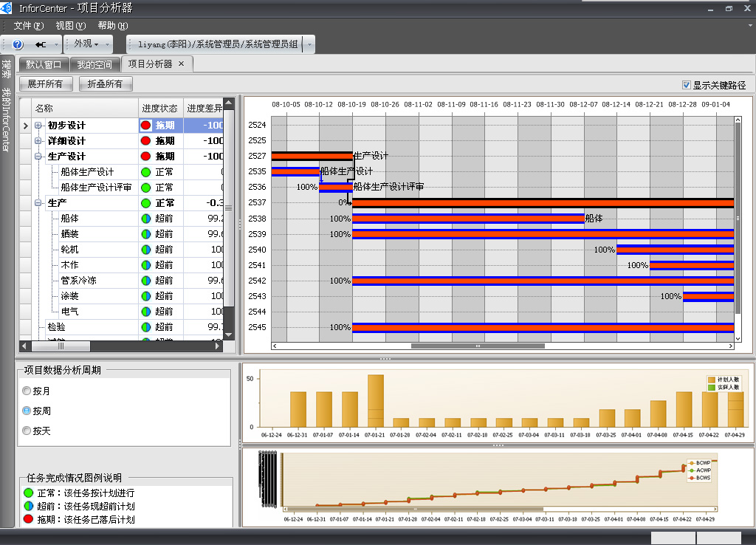Click green status icon for 船体生产设计评审
Image resolution: width=756 pixels, height=545 pixels.
[145, 188]
